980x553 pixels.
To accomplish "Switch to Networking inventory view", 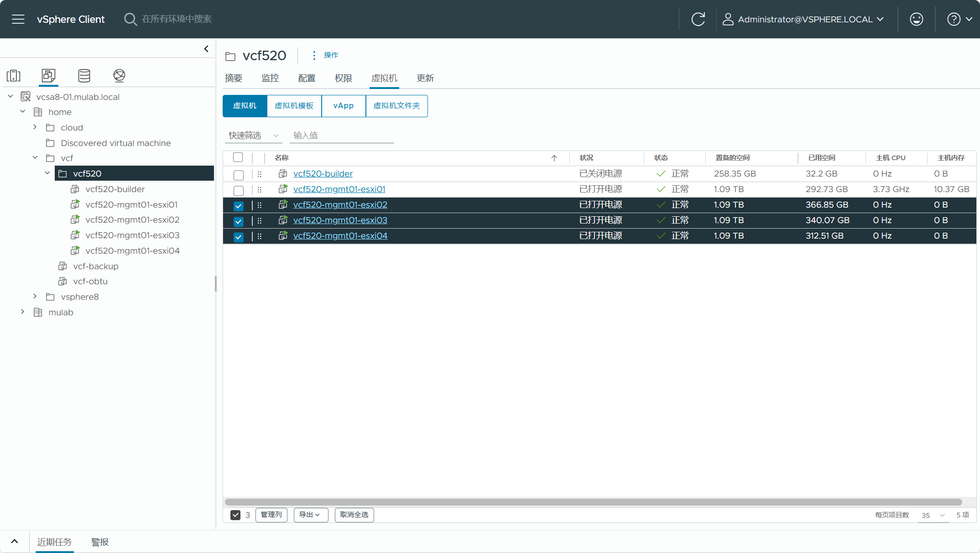I will (119, 75).
